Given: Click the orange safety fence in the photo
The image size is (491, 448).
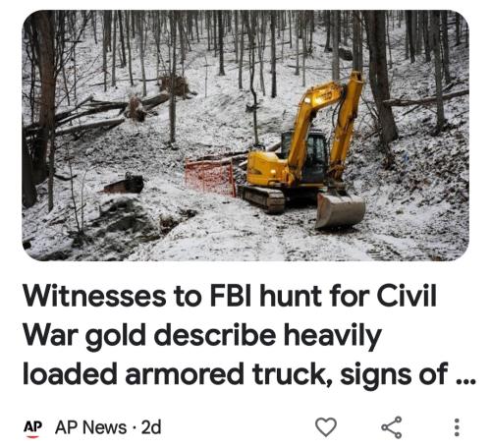Looking at the screenshot, I should point(210,177).
